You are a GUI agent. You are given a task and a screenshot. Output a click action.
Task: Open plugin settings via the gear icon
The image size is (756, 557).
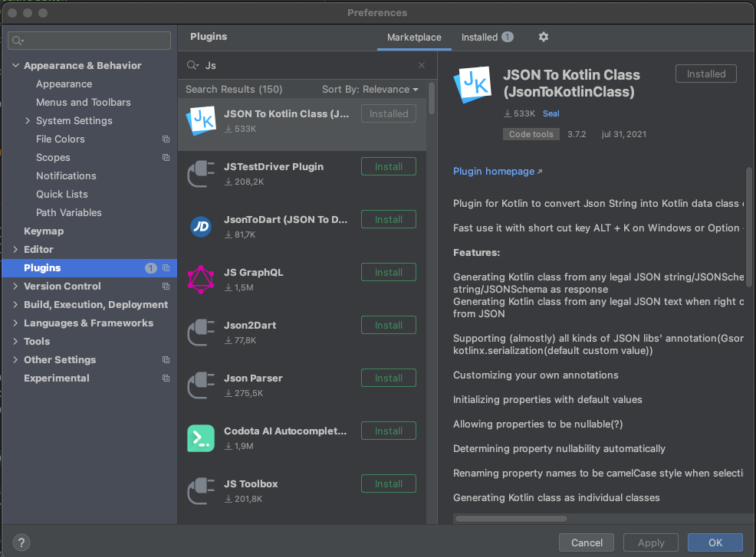[x=543, y=37]
